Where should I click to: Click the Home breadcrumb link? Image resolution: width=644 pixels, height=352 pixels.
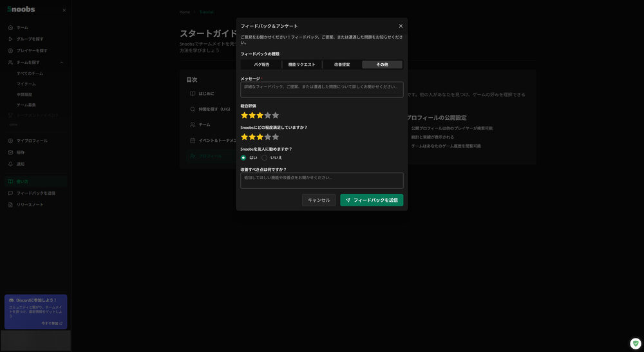pyautogui.click(x=185, y=12)
